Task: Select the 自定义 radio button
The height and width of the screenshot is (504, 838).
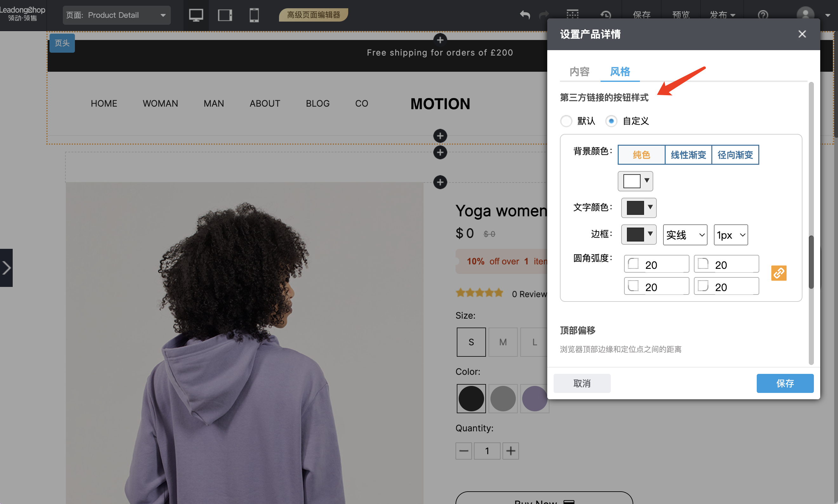Action: [611, 121]
